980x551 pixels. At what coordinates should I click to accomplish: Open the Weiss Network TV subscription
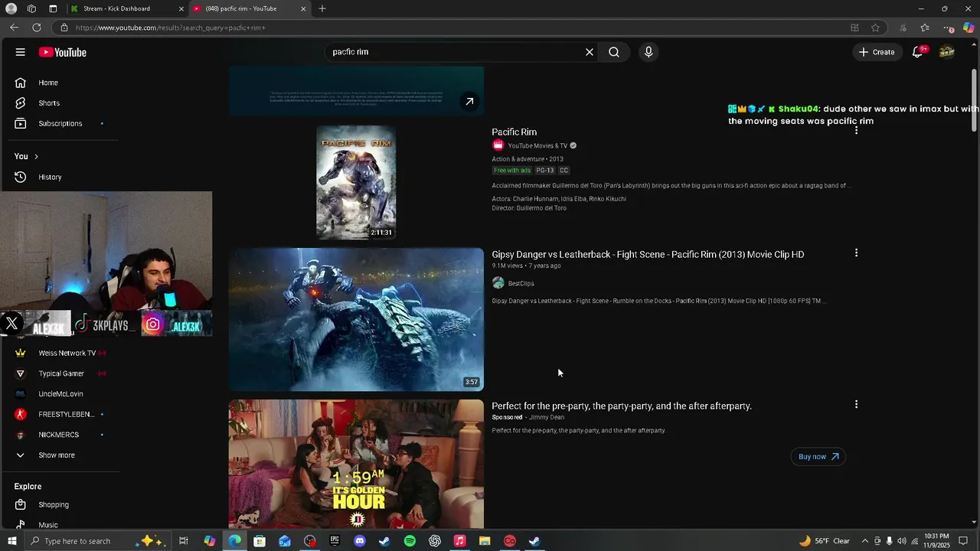pos(66,353)
